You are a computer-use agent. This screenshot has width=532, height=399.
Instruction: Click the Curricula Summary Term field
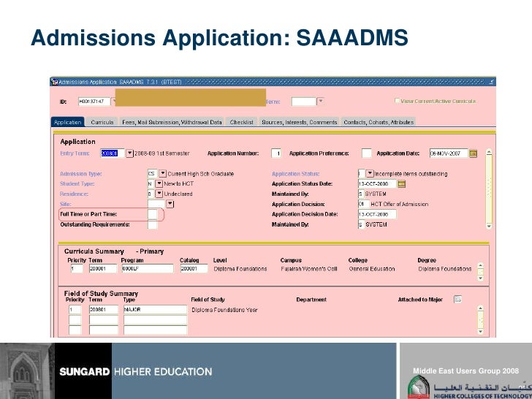[x=103, y=269]
